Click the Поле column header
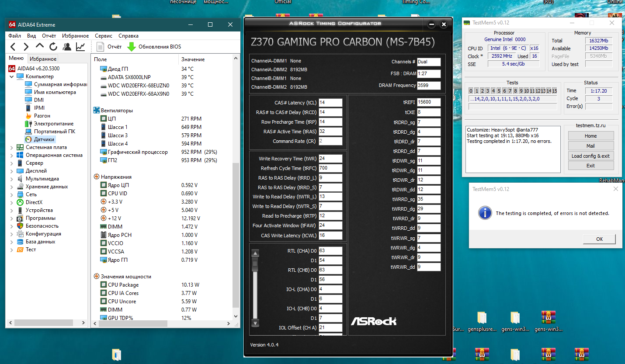The image size is (625, 364). [135, 59]
